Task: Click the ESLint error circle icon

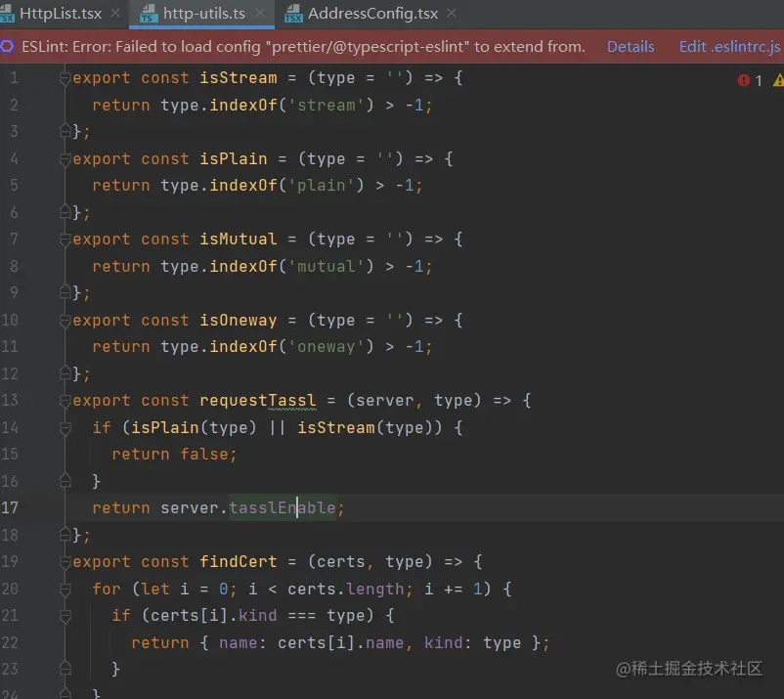Action: 7,47
